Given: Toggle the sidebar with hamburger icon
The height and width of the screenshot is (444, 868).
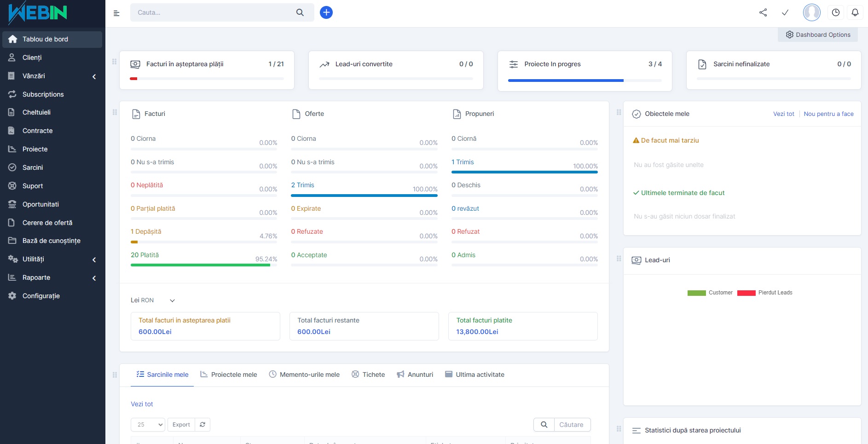Looking at the screenshot, I should (x=116, y=13).
